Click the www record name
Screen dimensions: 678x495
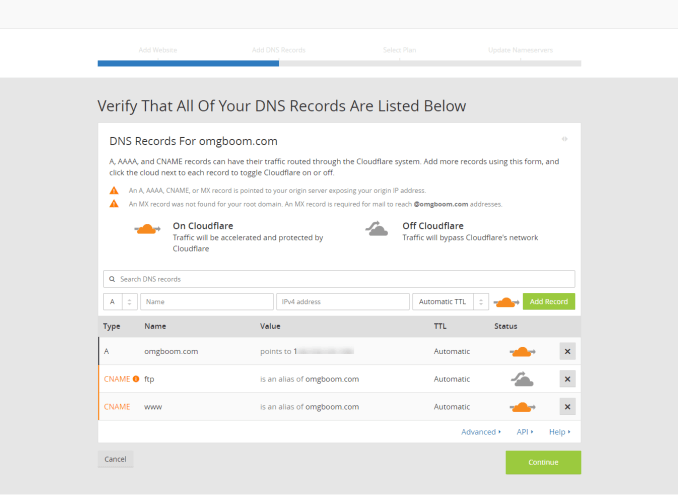[x=153, y=407]
